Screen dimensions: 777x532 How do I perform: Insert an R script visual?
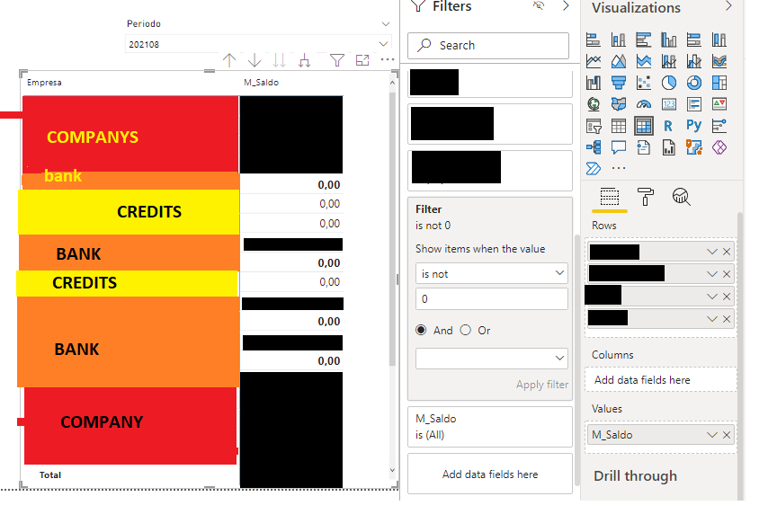click(669, 126)
